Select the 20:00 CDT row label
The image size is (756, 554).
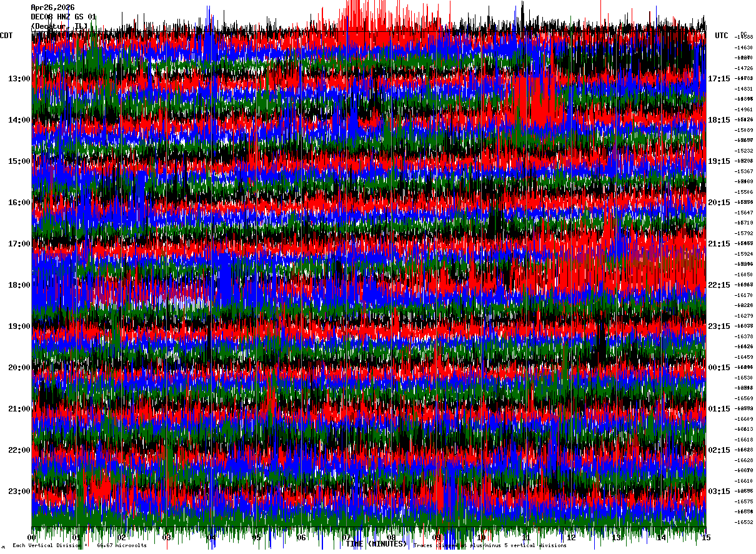pos(19,368)
